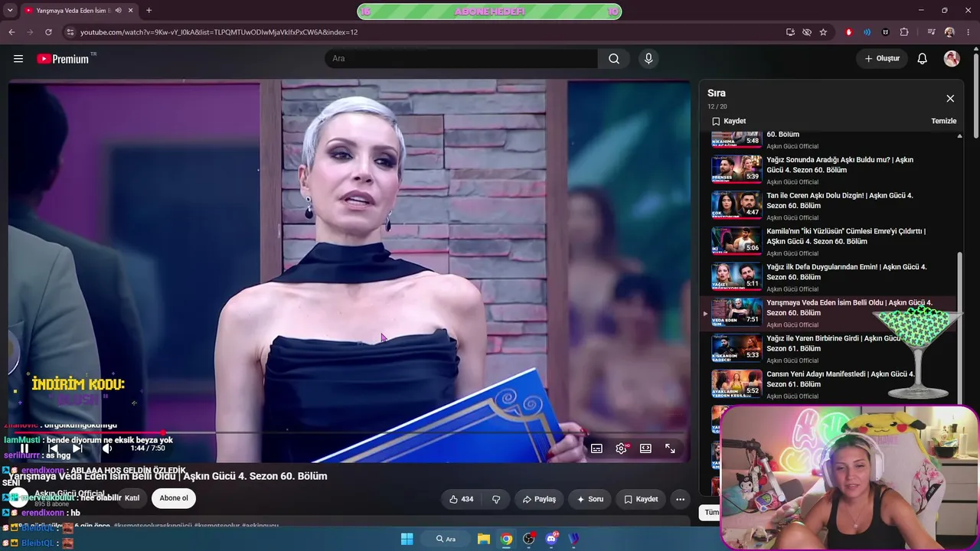980x551 pixels.
Task: Save video using the Kaydet button below player
Action: 641,499
